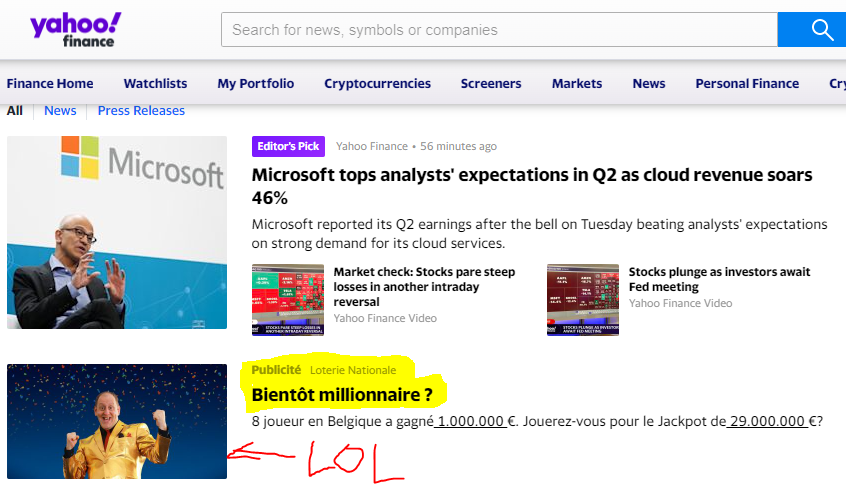The image size is (846, 493).
Task: Open Market check video thumbnail
Action: [288, 300]
